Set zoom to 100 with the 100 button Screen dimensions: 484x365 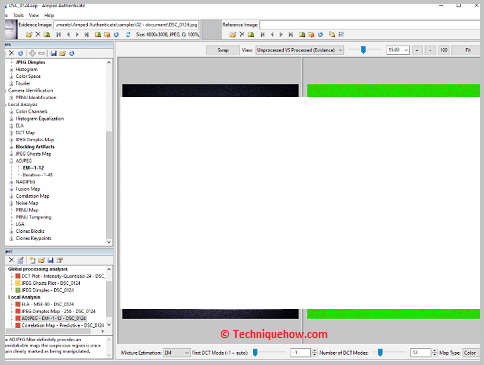click(x=444, y=50)
